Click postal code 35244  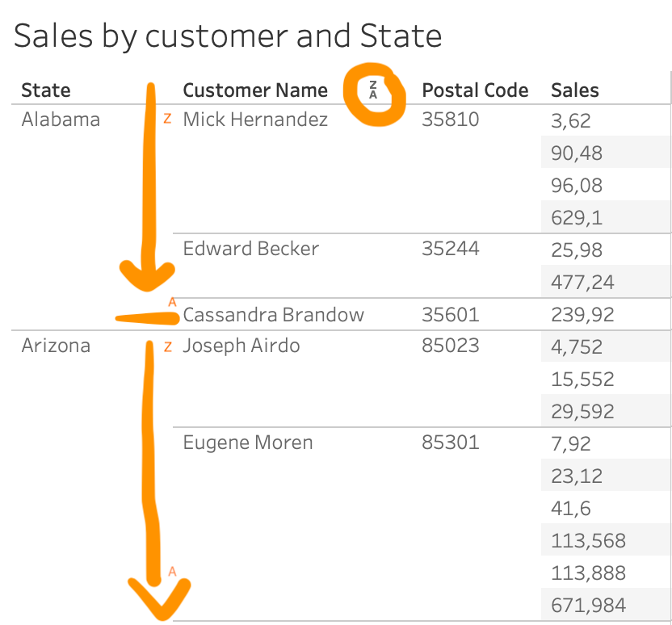pyautogui.click(x=451, y=249)
